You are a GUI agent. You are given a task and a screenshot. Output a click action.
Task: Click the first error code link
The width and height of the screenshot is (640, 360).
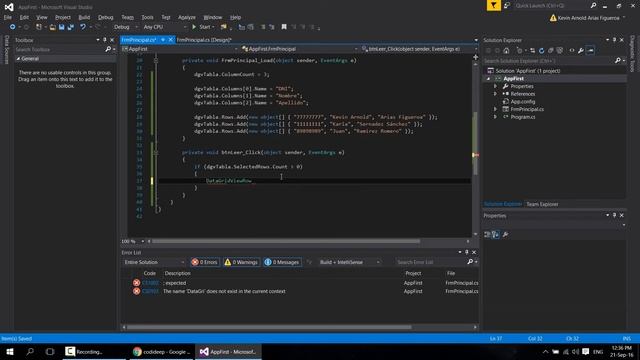[150, 283]
